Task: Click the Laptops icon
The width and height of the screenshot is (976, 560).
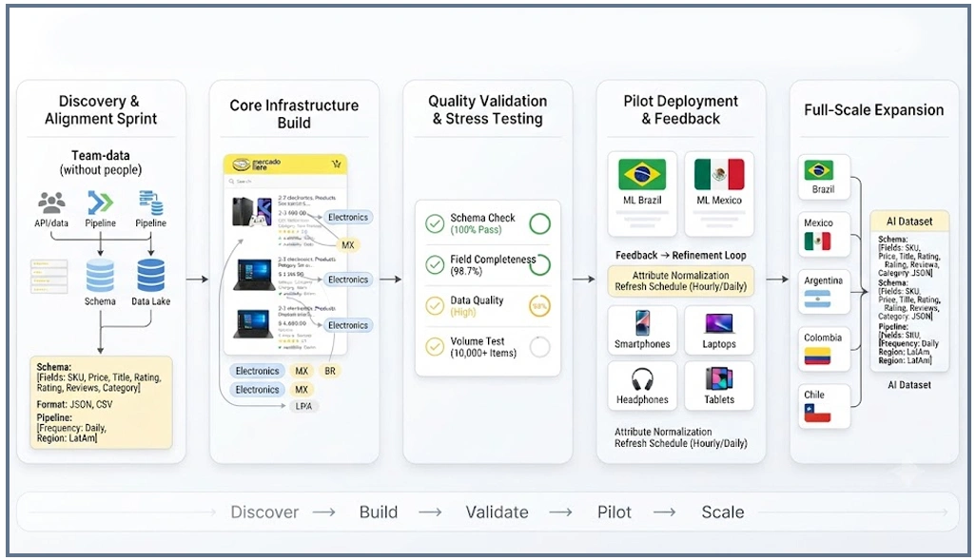Action: point(719,323)
